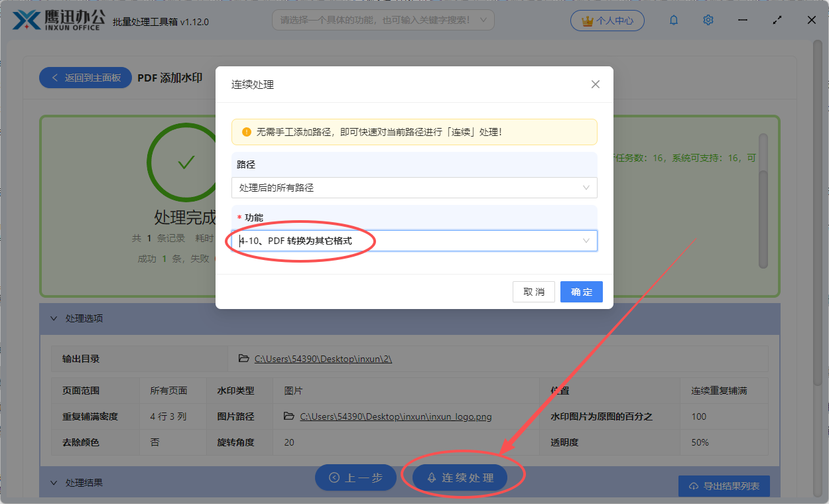
Task: Open 个人中心 personal center
Action: coord(607,21)
